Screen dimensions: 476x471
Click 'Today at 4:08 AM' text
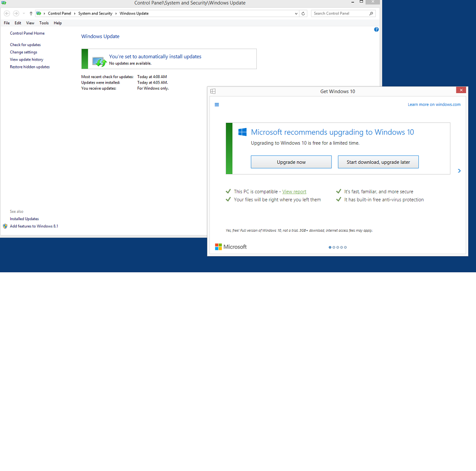click(x=152, y=77)
